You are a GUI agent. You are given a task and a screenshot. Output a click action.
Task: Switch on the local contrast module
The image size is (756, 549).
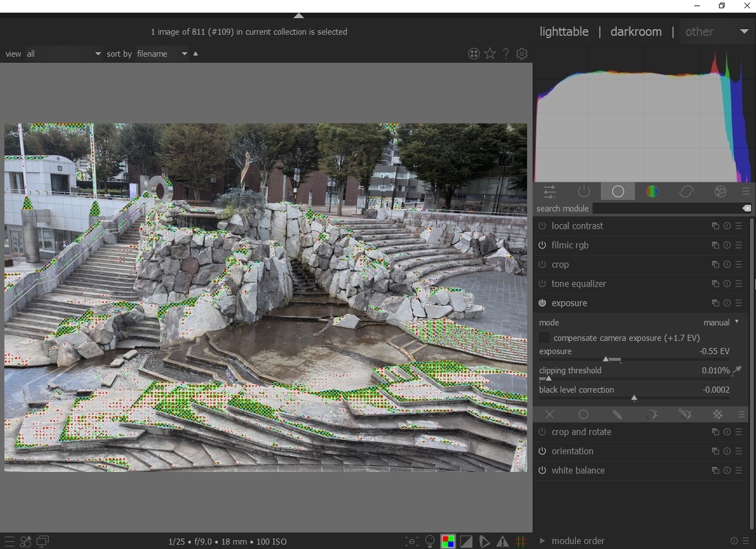pos(542,226)
